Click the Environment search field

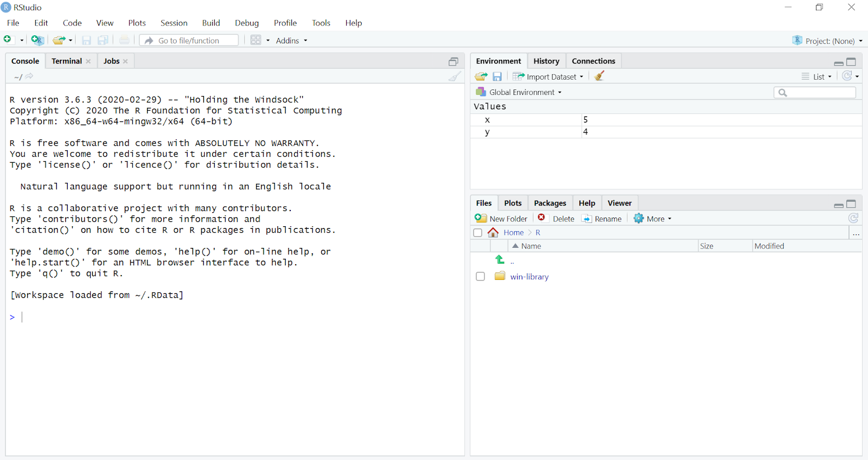tap(815, 93)
